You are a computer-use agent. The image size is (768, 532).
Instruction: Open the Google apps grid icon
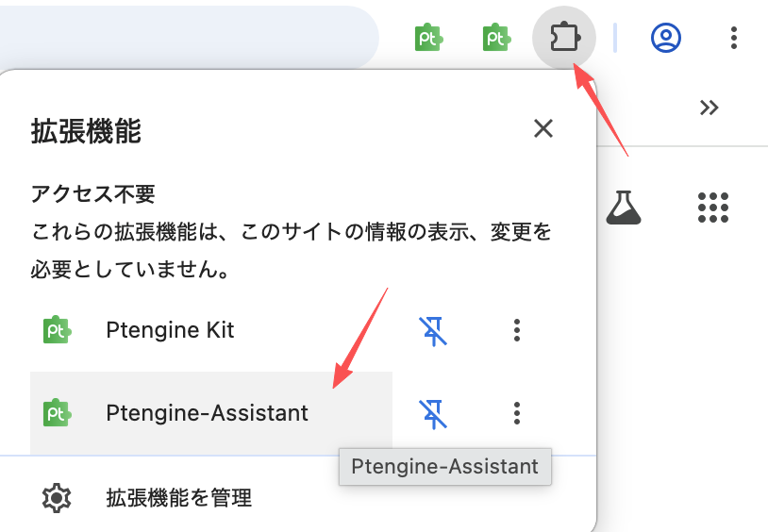tap(713, 208)
